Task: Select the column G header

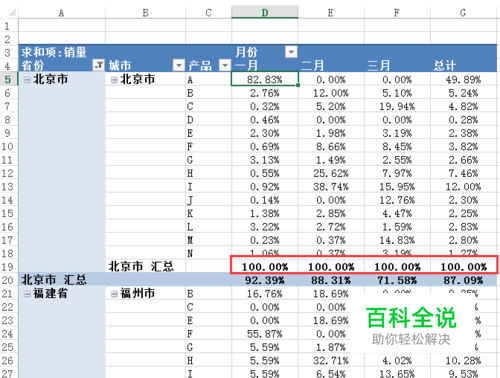Action: pos(463,13)
